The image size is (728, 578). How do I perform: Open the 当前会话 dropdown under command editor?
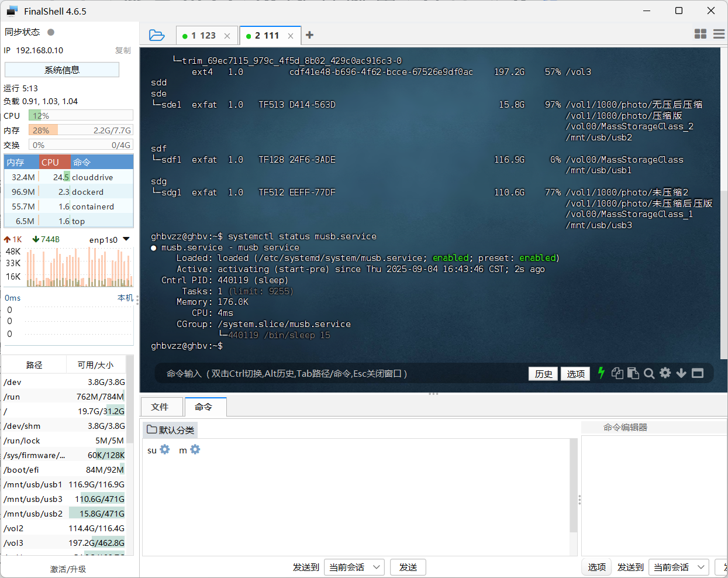[678, 567]
